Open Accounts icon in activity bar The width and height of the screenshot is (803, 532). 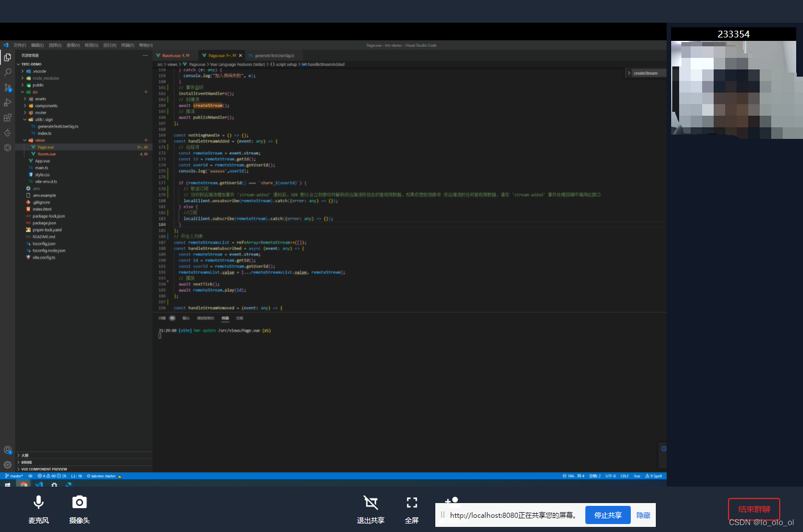(x=7, y=450)
